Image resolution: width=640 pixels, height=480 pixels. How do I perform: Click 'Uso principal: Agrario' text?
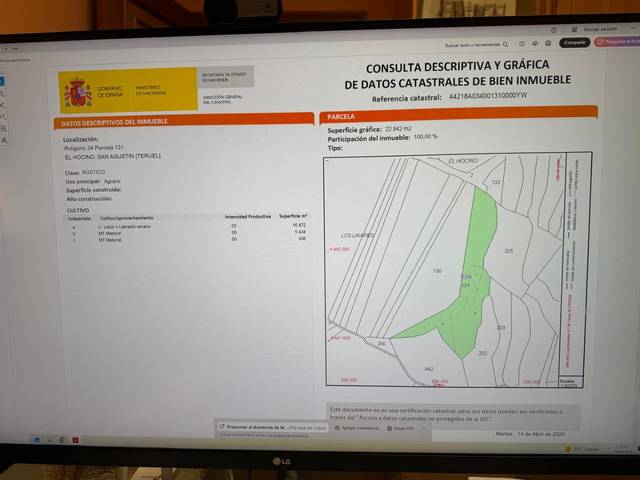pyautogui.click(x=93, y=181)
